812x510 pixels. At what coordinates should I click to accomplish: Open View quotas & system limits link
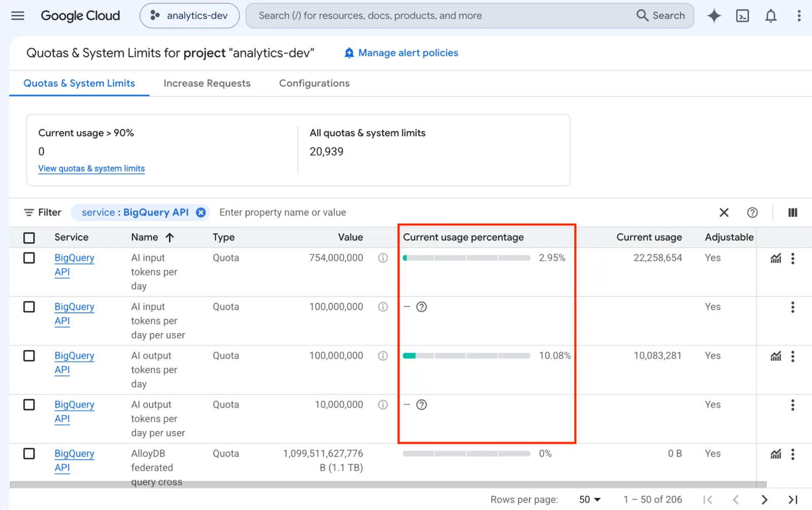point(91,169)
